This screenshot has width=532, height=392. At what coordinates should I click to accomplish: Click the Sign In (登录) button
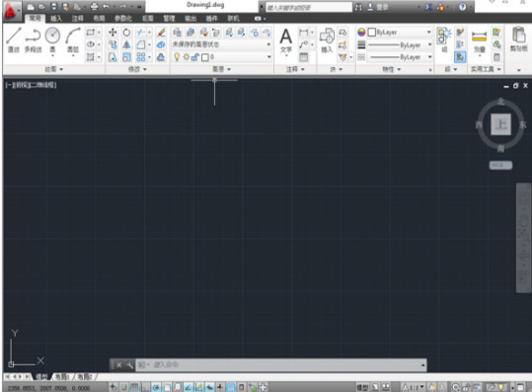(378, 7)
